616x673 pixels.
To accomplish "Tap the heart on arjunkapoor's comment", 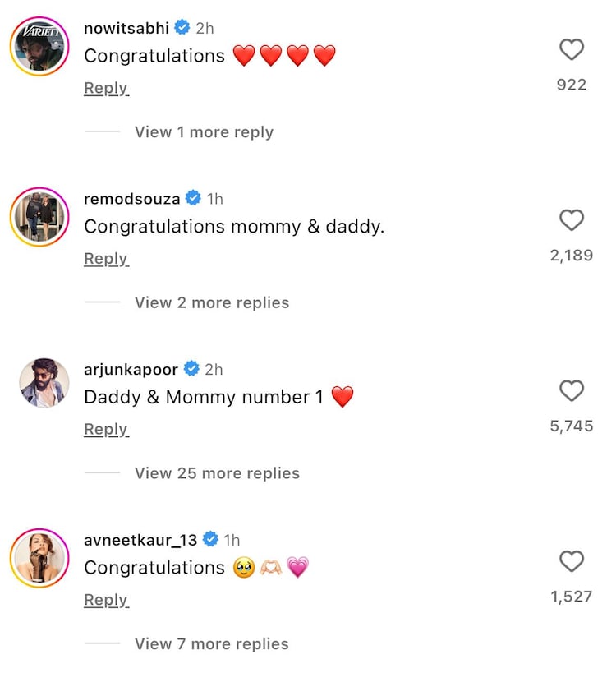I will (x=572, y=391).
